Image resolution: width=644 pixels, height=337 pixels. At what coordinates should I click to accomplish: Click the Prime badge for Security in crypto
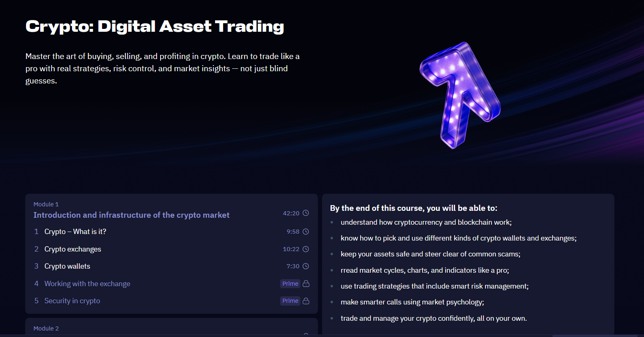(x=290, y=301)
